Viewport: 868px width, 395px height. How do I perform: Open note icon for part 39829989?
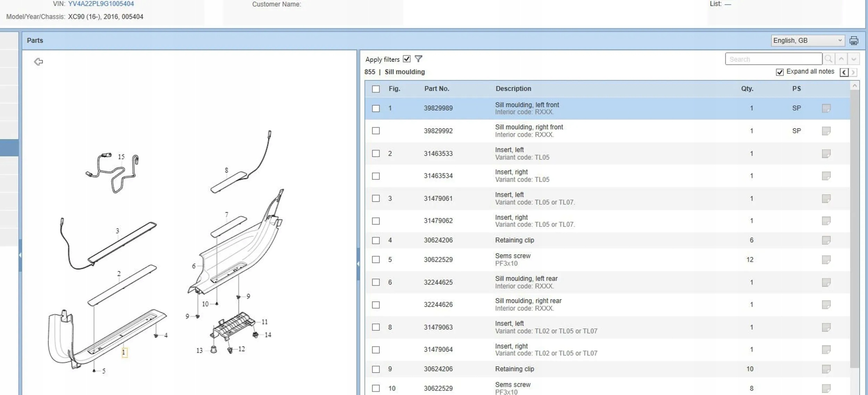pyautogui.click(x=826, y=108)
